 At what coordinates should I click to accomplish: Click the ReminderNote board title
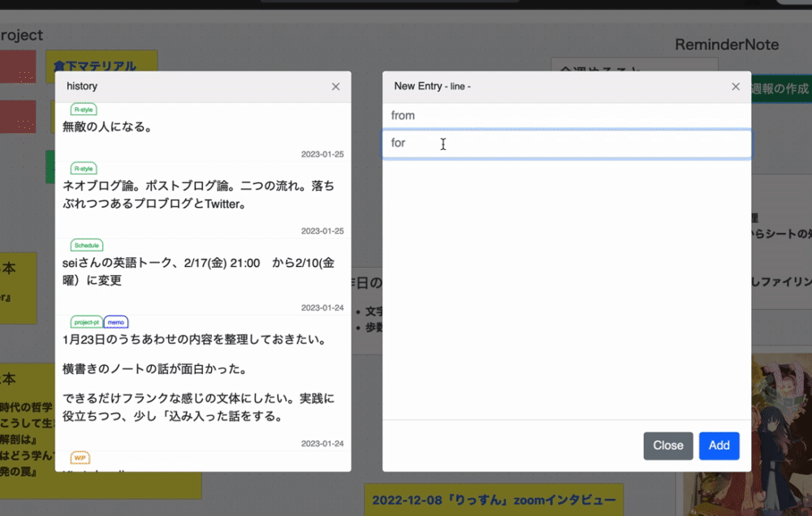727,45
